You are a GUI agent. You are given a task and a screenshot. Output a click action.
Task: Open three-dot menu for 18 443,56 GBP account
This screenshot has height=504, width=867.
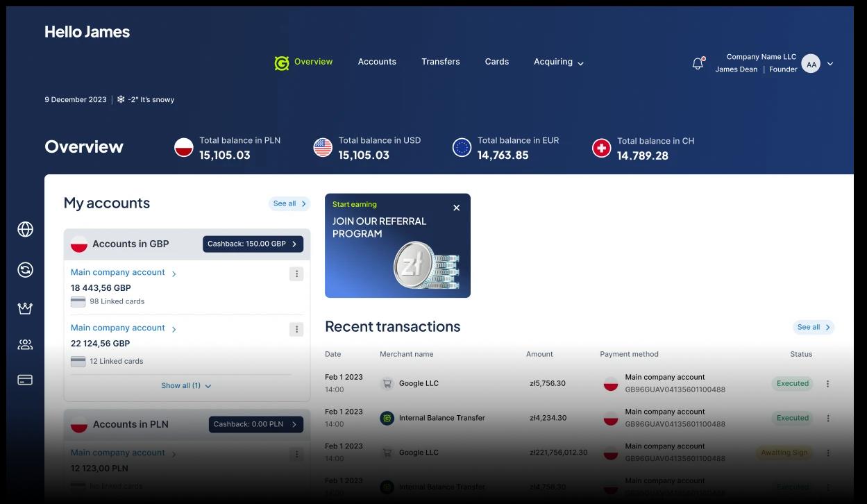[296, 274]
